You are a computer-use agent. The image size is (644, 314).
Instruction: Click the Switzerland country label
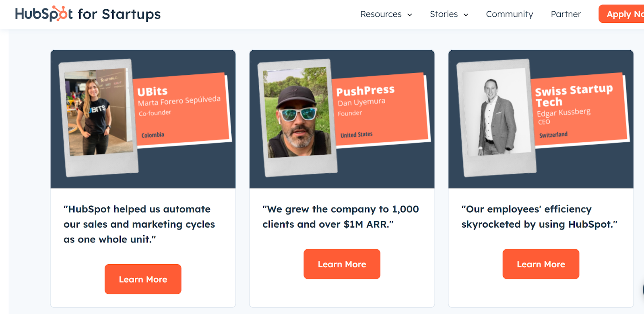point(553,135)
